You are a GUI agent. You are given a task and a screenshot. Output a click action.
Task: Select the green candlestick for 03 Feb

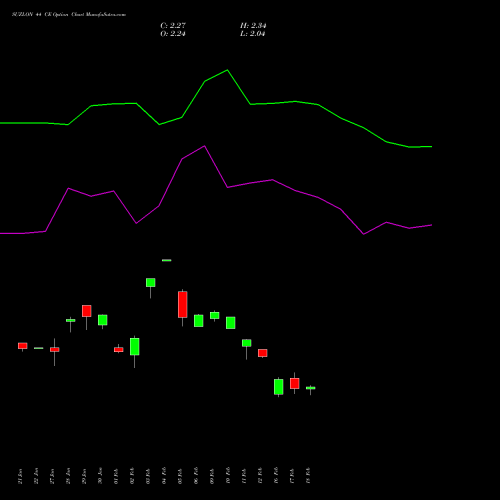151,282
